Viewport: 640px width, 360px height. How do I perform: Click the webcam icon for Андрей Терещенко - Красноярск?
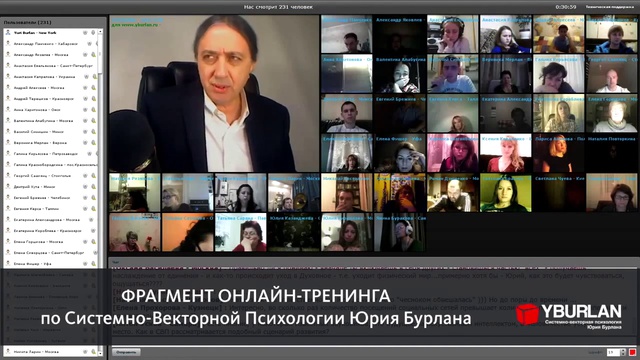tap(85, 99)
